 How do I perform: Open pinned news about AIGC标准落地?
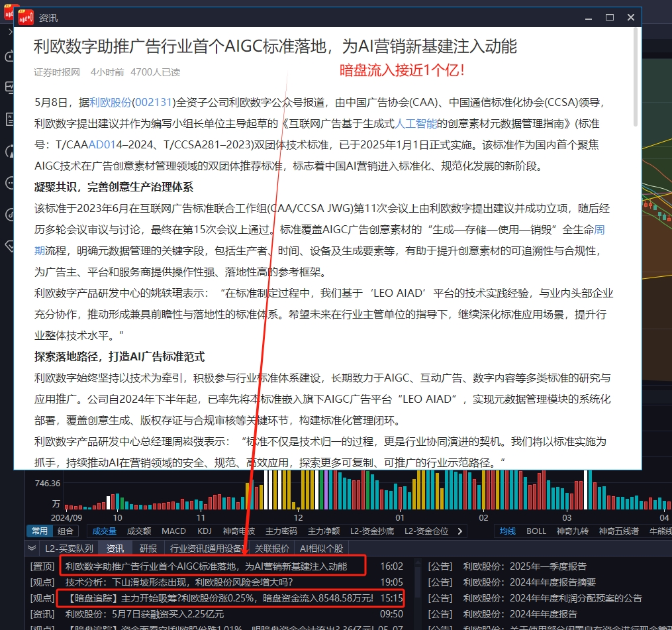[206, 566]
